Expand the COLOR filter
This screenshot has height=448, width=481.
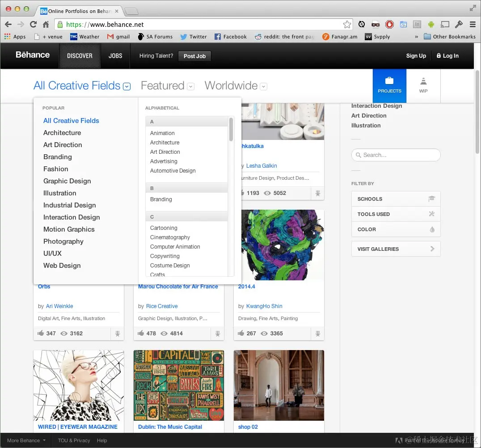coord(396,229)
